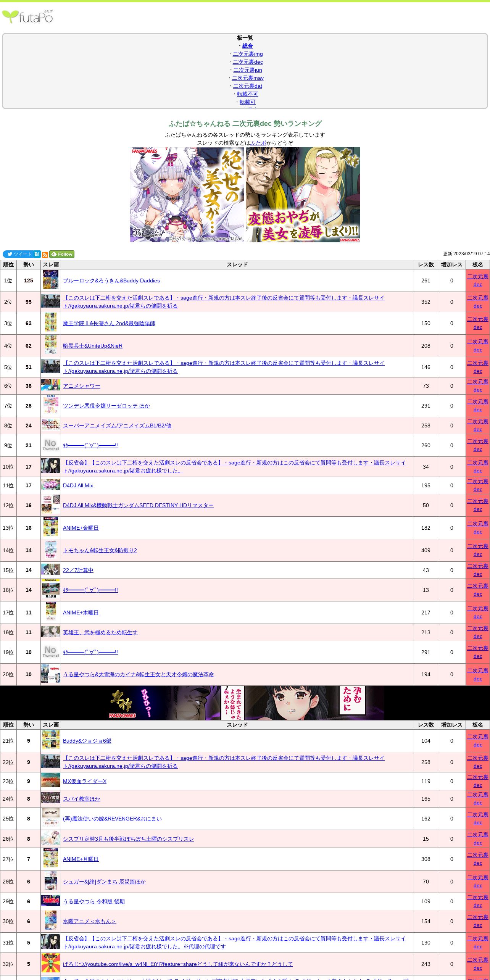This screenshot has height=980, width=490.
Task: Open the 転載可 board link
Action: (x=247, y=102)
